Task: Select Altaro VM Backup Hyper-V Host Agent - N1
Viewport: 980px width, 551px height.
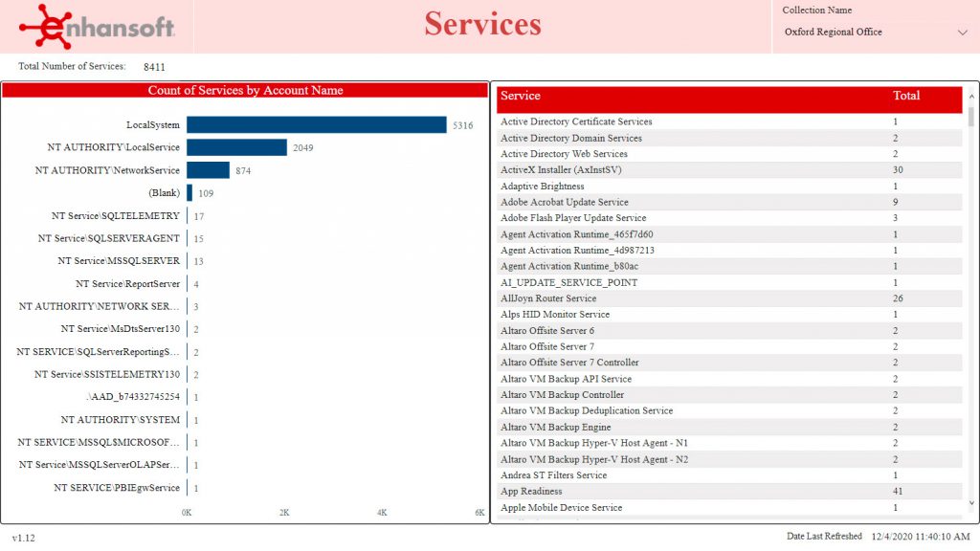Action: pos(729,443)
